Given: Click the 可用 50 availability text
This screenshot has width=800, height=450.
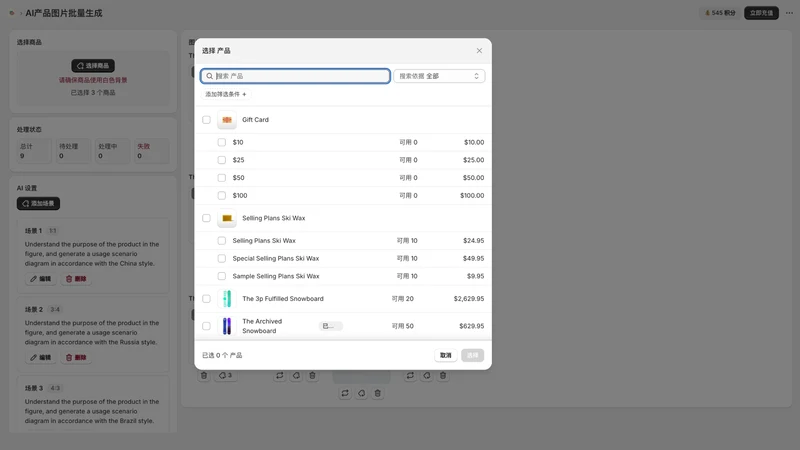Looking at the screenshot, I should 403,326.
